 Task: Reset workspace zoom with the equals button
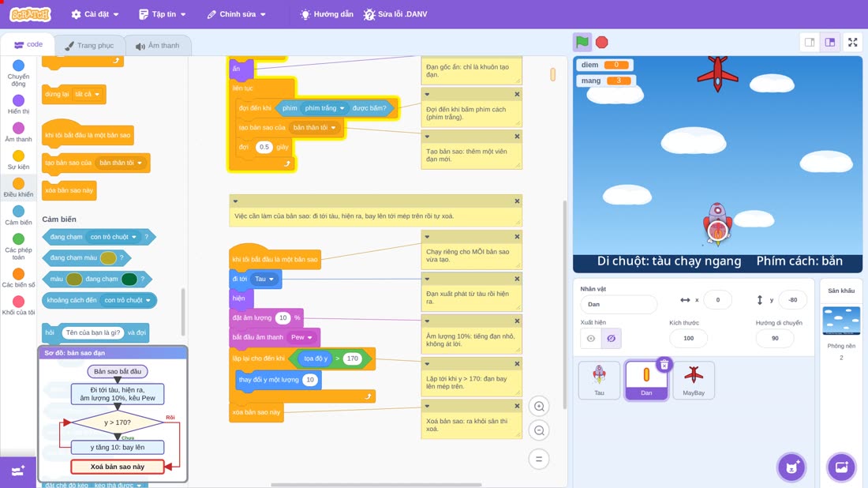539,459
